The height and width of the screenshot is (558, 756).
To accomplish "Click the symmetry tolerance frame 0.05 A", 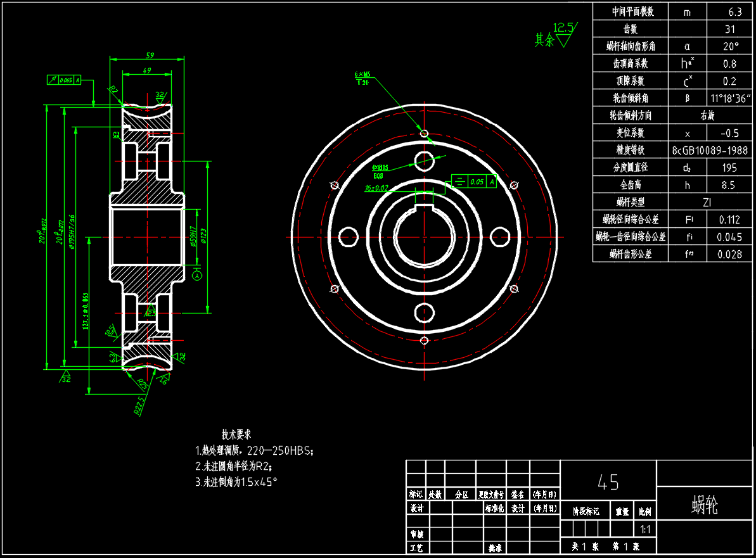I will point(474,182).
